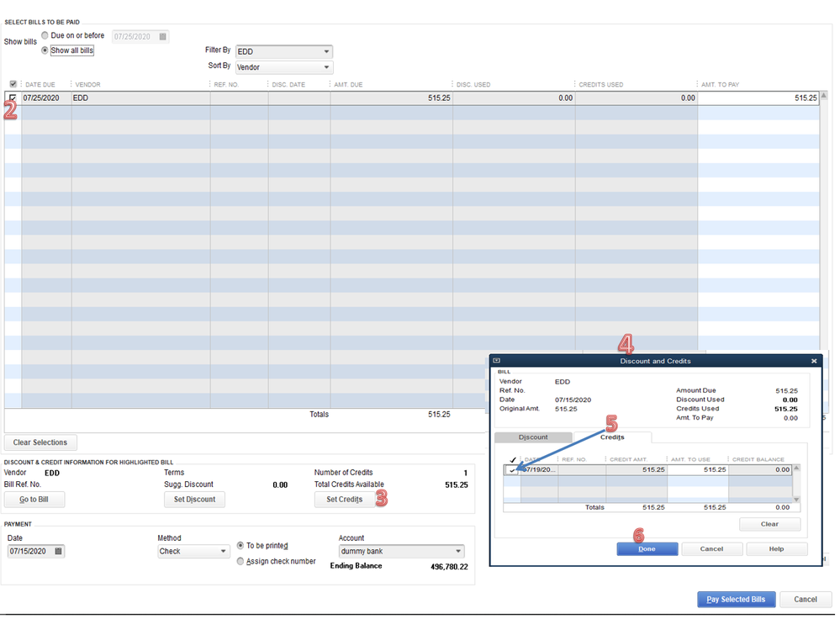Click the 515.25 Amt. To Use credit cell
840x630 pixels.
(x=698, y=469)
